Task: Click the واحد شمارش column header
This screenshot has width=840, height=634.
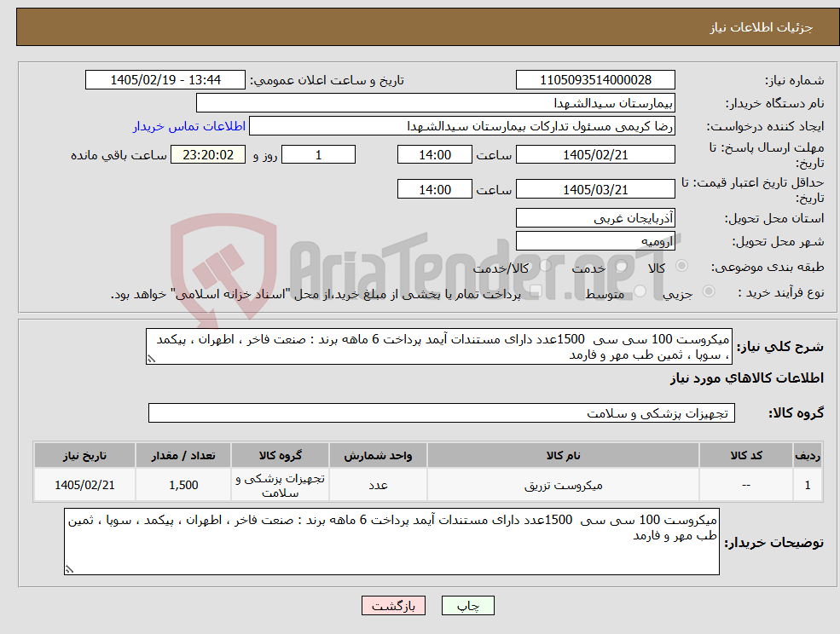Action: tap(378, 455)
